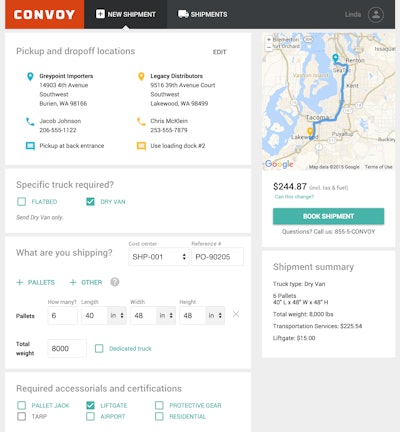
Task: Zoom out on the route map
Action: pos(269,47)
